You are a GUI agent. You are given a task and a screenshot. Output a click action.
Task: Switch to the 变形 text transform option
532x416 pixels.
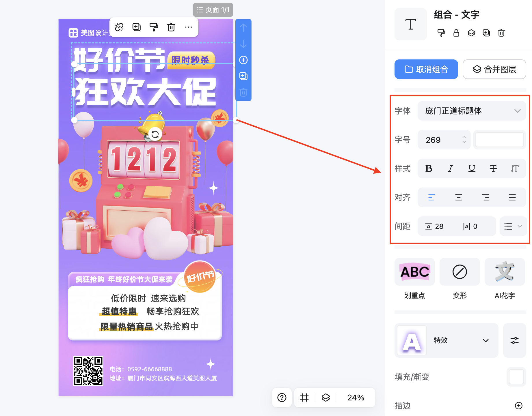point(460,272)
